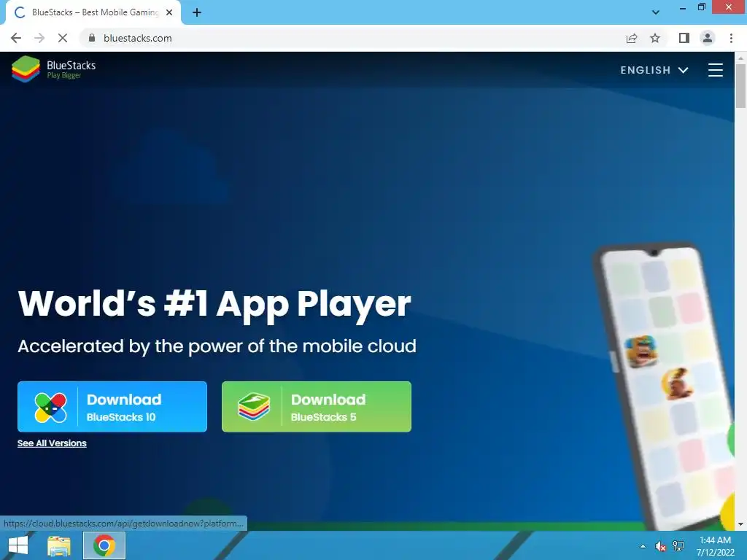This screenshot has height=560, width=747.
Task: Click the page vertical scrollbar thumb
Action: click(740, 86)
